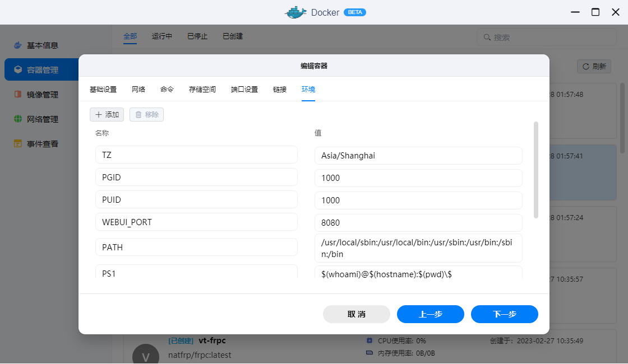Click the 镜像管理 sidebar icon
The height and width of the screenshot is (364, 628).
coord(17,95)
